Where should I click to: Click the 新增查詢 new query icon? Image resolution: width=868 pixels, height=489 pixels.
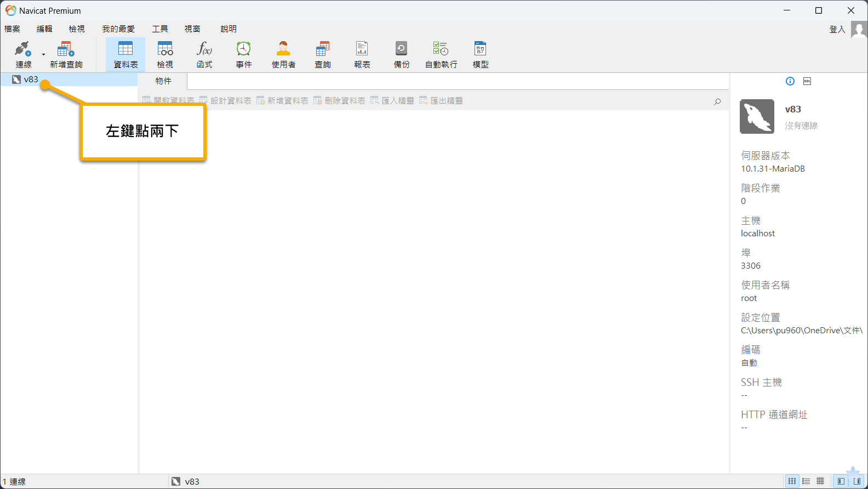66,54
